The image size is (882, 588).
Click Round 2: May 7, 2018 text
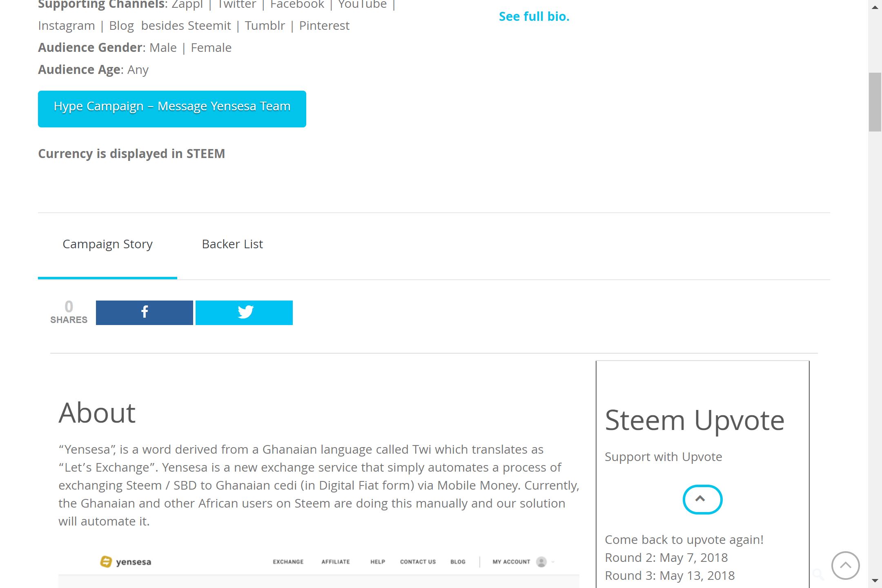click(666, 557)
